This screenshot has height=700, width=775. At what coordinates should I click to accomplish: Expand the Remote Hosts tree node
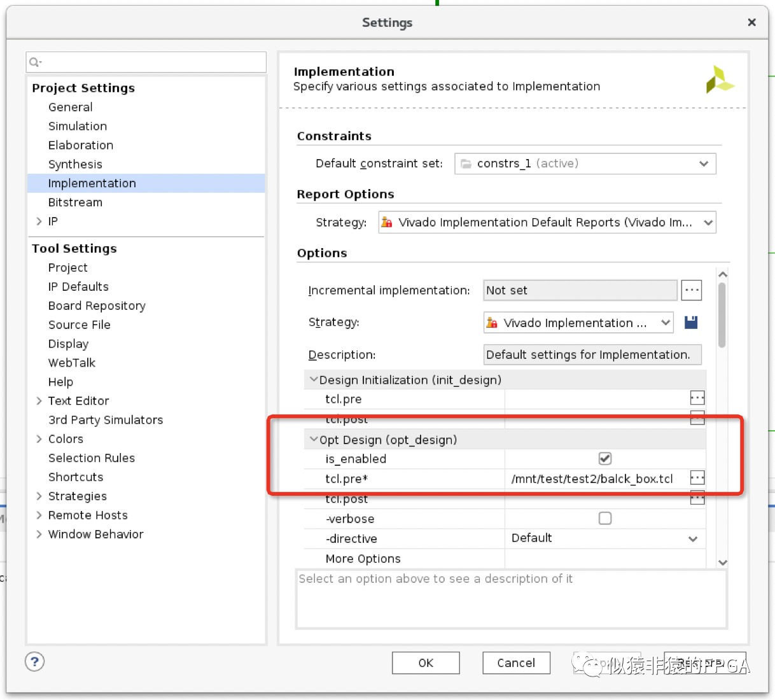(39, 515)
